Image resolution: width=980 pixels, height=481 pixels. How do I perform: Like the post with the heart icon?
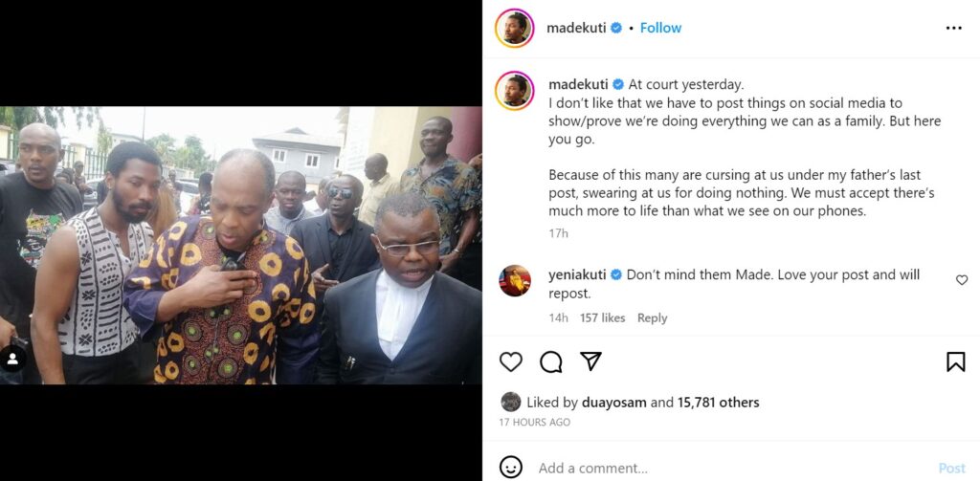511,361
